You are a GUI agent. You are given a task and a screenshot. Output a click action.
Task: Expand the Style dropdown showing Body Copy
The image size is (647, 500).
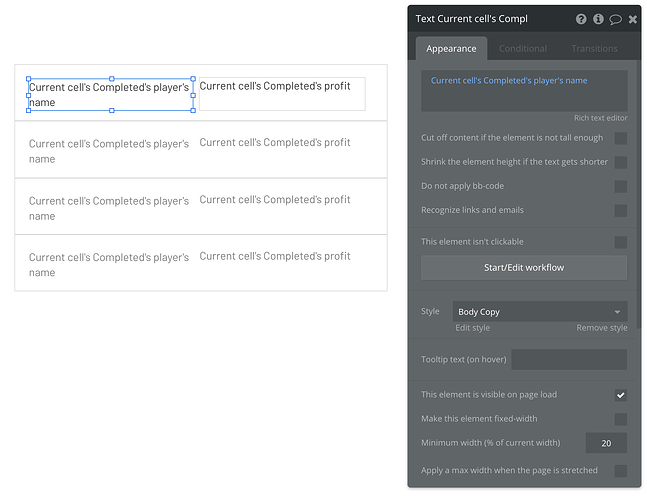[x=540, y=312]
